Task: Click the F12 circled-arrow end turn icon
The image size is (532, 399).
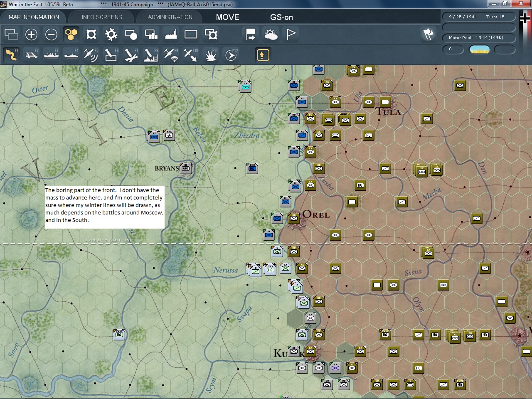Action: 231,55
